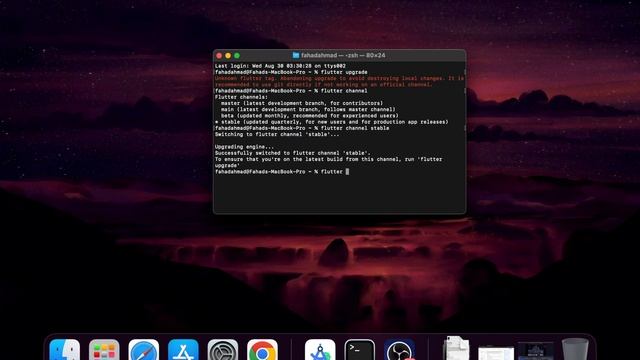Click the 'Successfully switched to flutter channel' line
This screenshot has height=360, width=640.
click(x=293, y=153)
